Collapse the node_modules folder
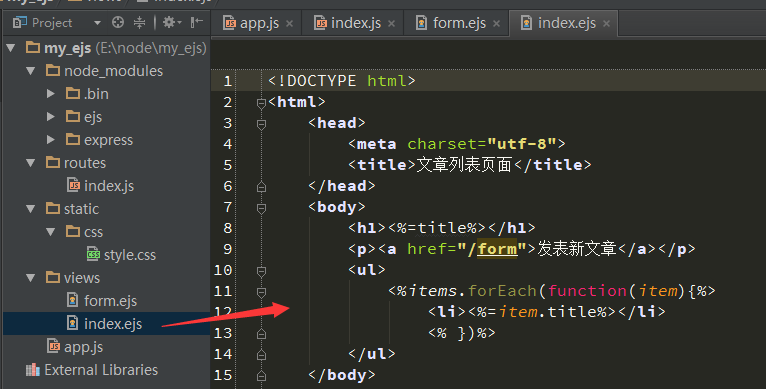Viewport: 766px width, 389px height. [31, 71]
